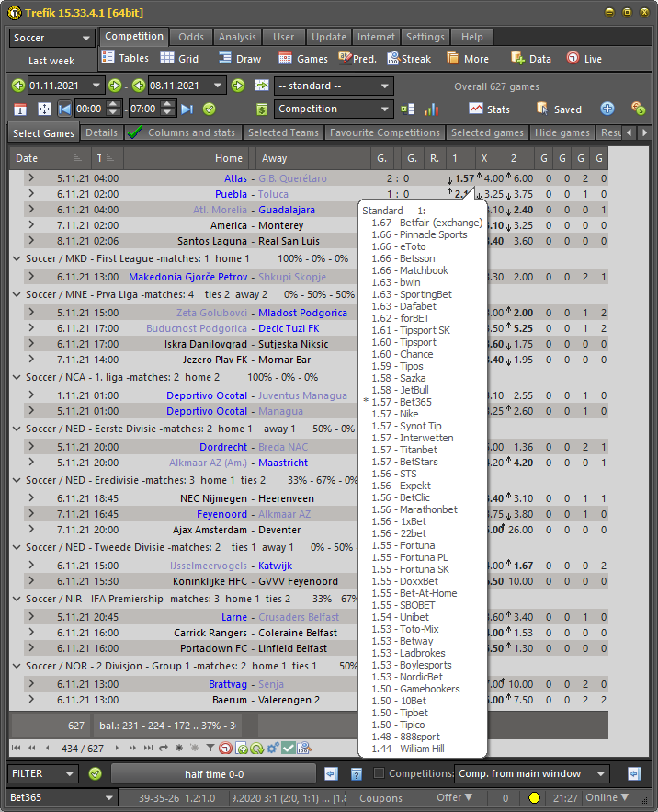658x812 pixels.
Task: Click the Last week button
Action: 51,61
